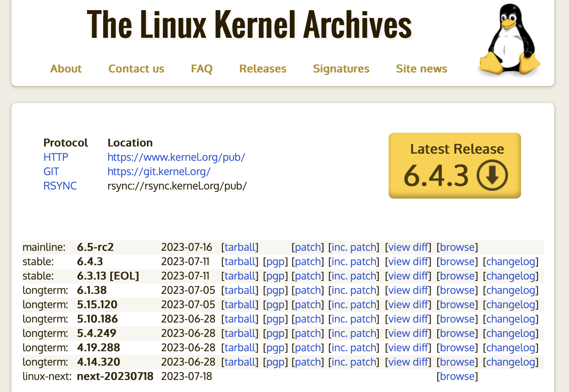
Task: Open the GIT protocol link
Action: click(x=51, y=172)
